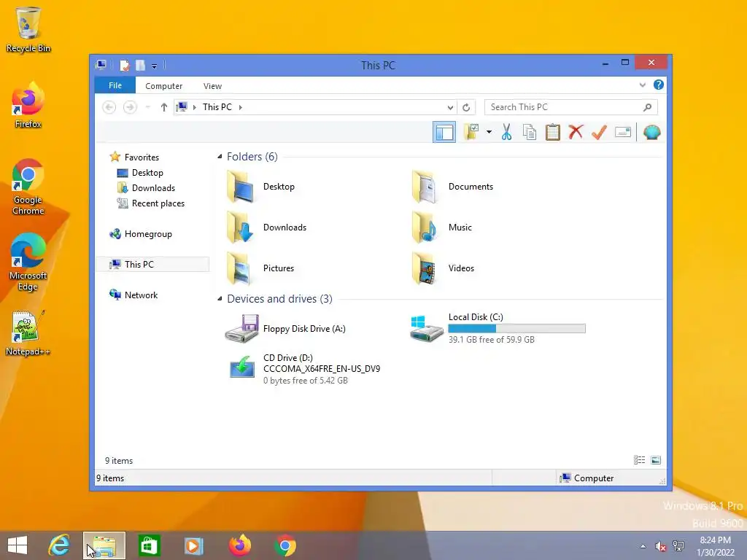The image size is (747, 560).
Task: Select the Recycle Bin desktop icon
Action: click(28, 29)
